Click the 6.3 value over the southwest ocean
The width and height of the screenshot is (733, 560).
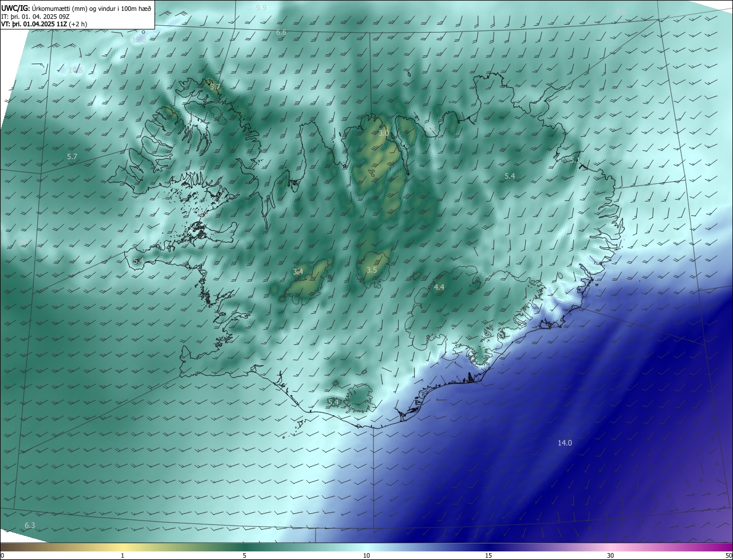pos(30,525)
